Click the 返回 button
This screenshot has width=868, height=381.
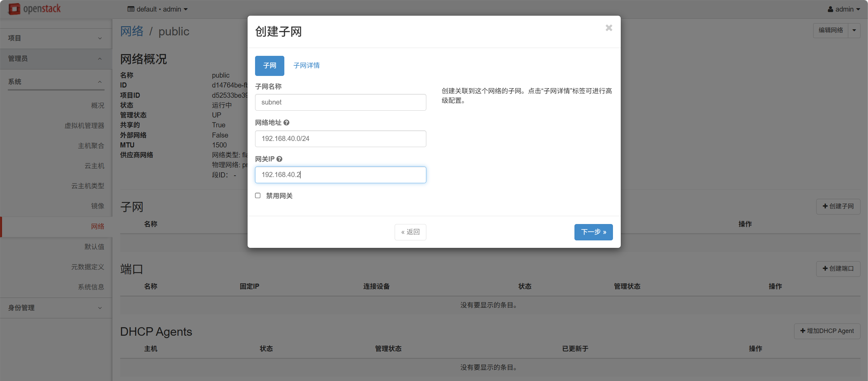pos(410,232)
